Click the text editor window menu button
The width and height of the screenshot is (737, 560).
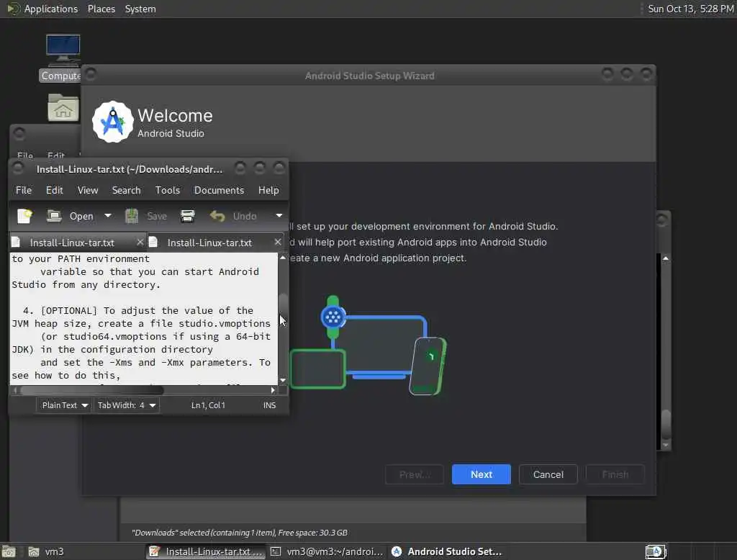coord(18,168)
